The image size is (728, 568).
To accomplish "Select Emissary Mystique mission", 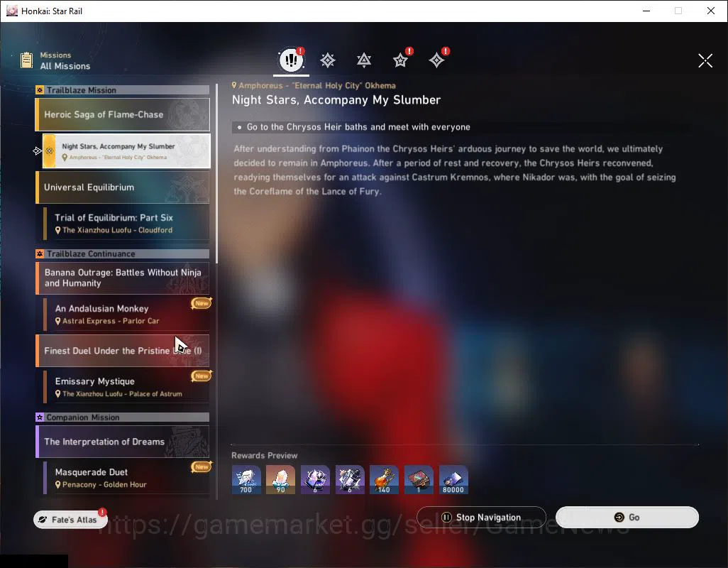I will (126, 387).
